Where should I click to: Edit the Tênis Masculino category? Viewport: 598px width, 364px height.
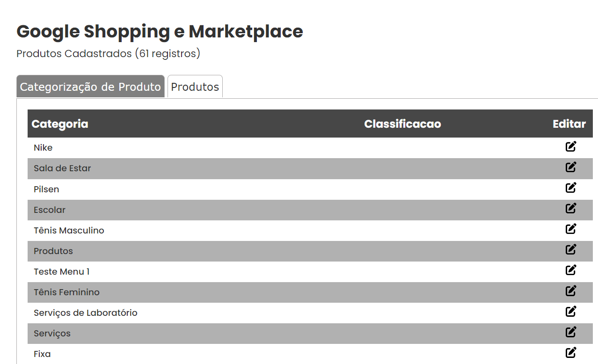570,229
